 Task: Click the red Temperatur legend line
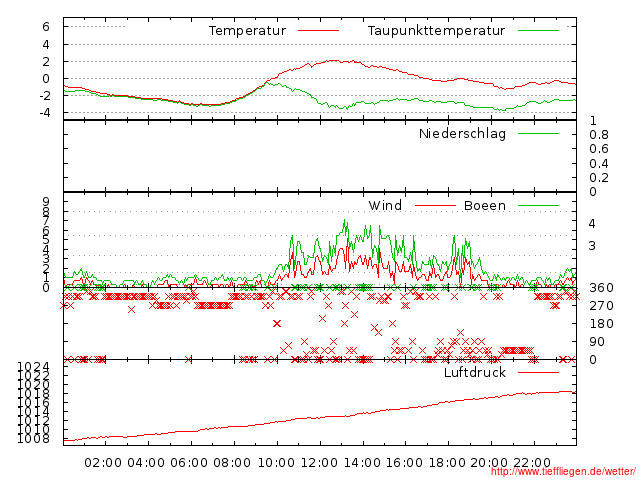(x=318, y=31)
